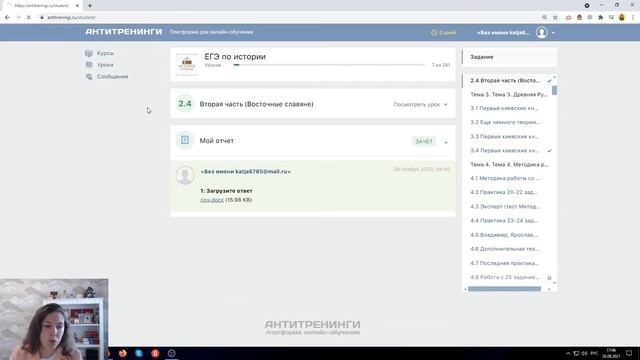640x360 pixels.
Task: Click the report author avatar
Action: (185, 175)
